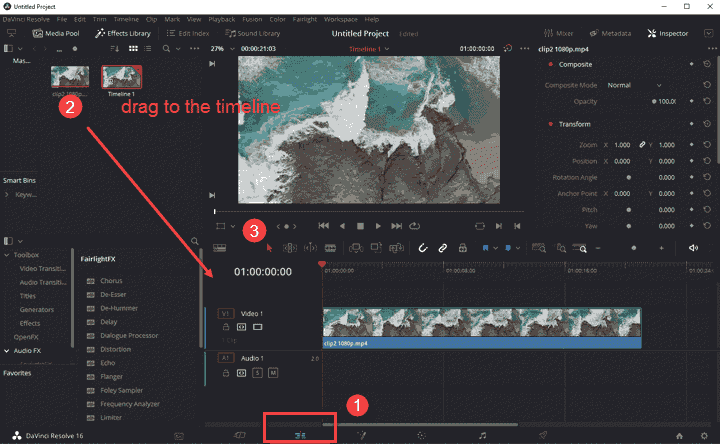Adjust the Opacity slider handle
This screenshot has width=720, height=444.
click(x=654, y=101)
